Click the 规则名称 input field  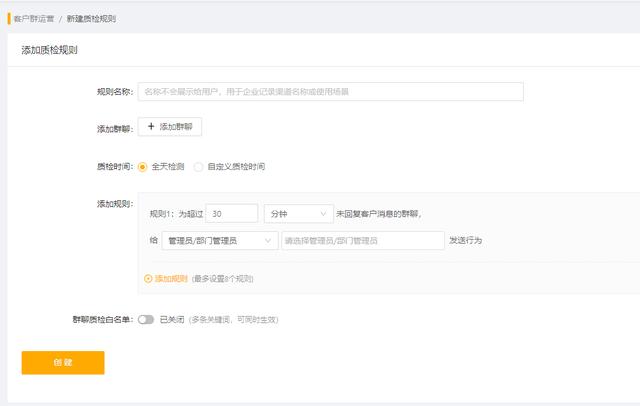click(x=331, y=91)
